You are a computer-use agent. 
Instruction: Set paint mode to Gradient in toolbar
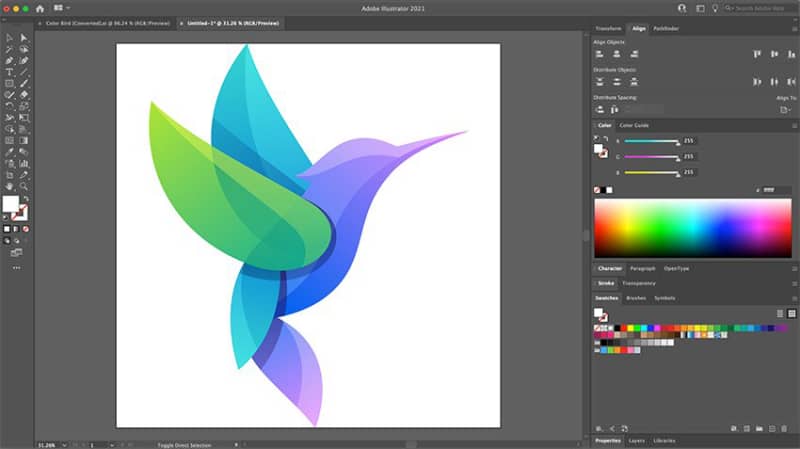(16, 229)
